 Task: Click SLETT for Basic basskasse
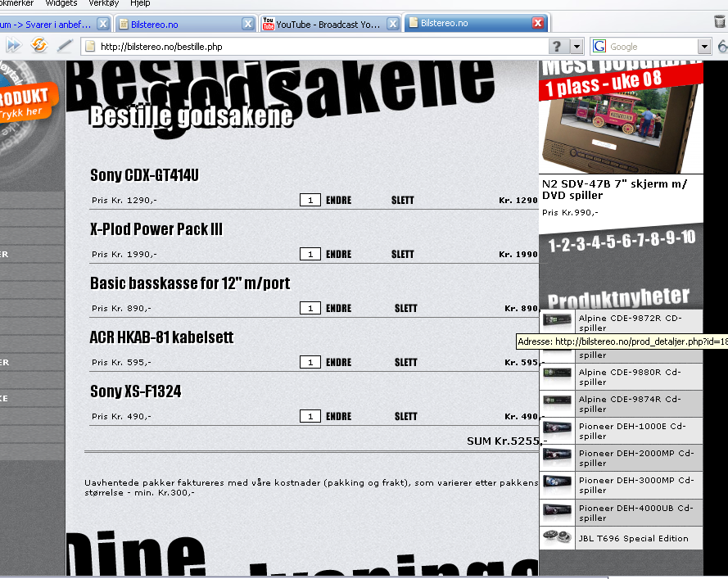point(406,308)
